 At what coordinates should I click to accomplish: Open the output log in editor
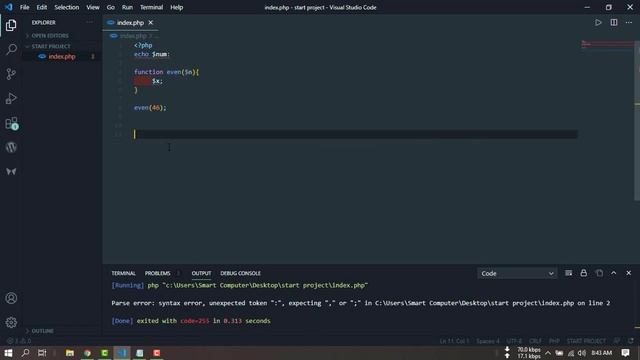pyautogui.click(x=599, y=273)
